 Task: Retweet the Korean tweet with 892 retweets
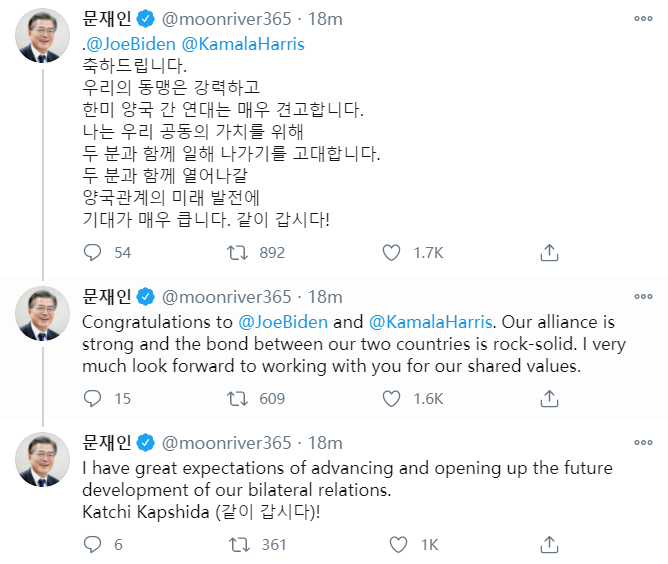click(239, 253)
